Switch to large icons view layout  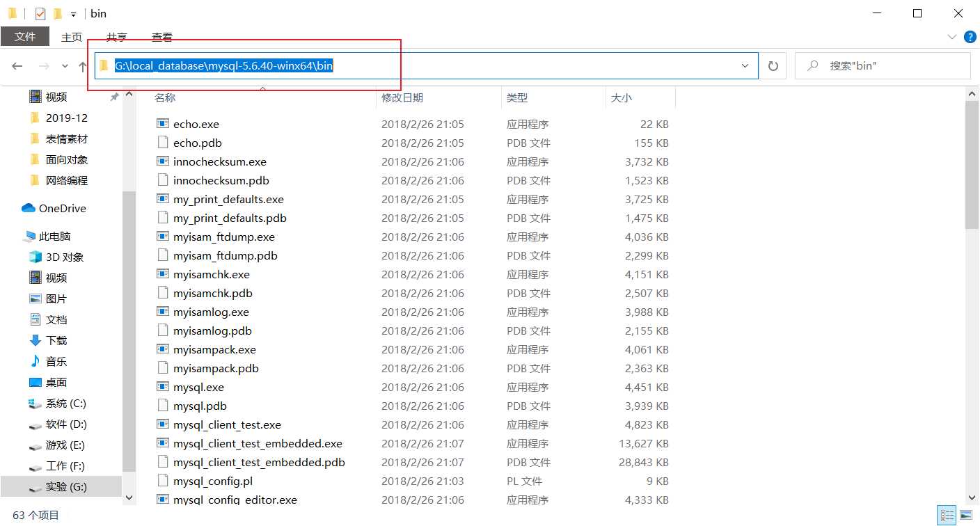point(966,516)
